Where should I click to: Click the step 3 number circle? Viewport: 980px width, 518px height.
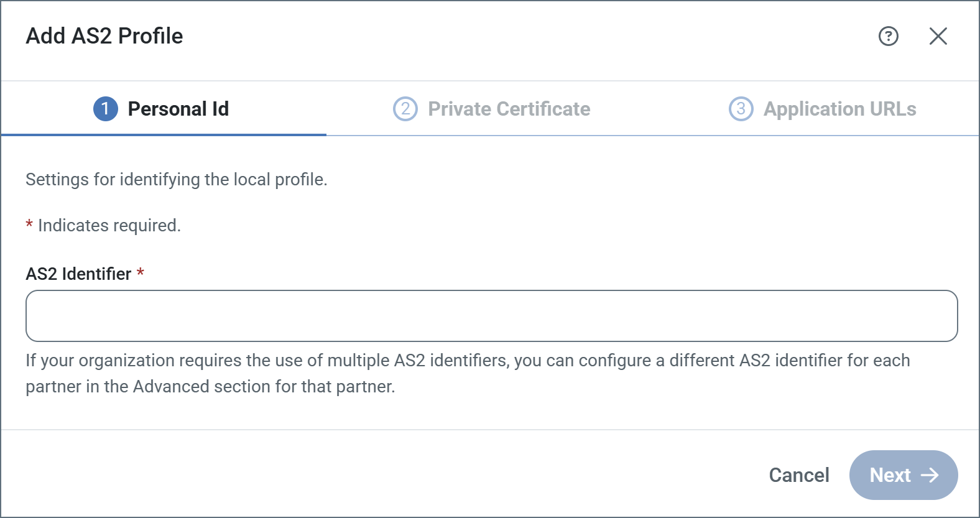pyautogui.click(x=741, y=109)
